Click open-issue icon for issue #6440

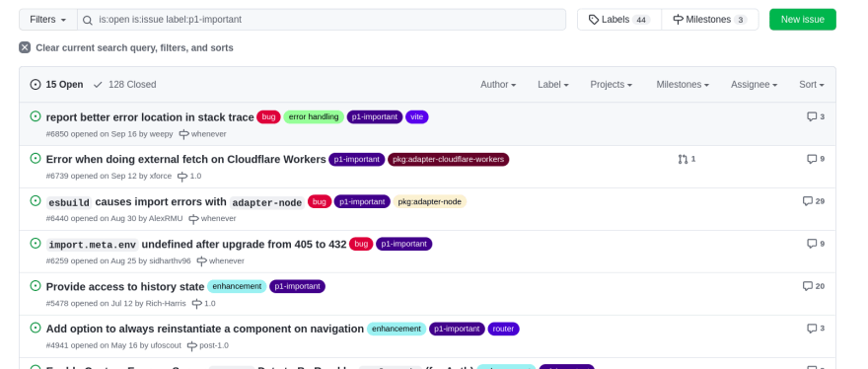(x=36, y=200)
